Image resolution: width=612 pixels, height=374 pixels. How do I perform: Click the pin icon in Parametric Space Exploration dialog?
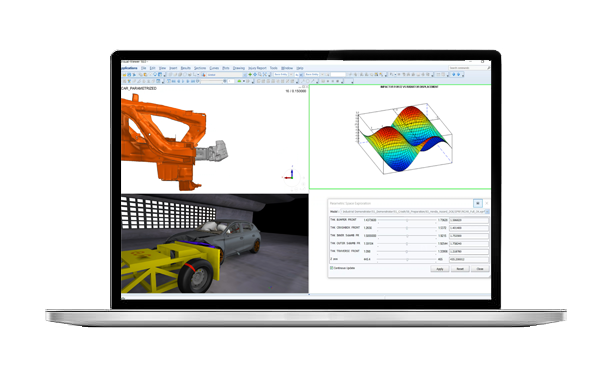[x=477, y=203]
